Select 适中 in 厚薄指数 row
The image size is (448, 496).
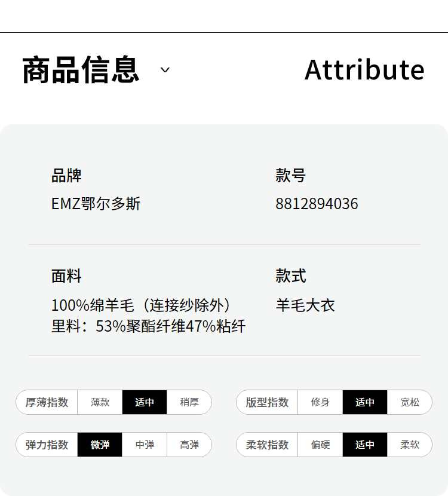[145, 402]
